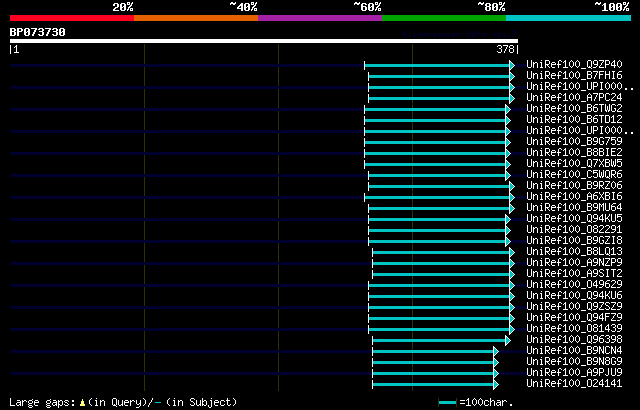This screenshot has width=640, height=410.
Task: Select the UniRef100_Q9ZSZ9 label
Action: 574,307
